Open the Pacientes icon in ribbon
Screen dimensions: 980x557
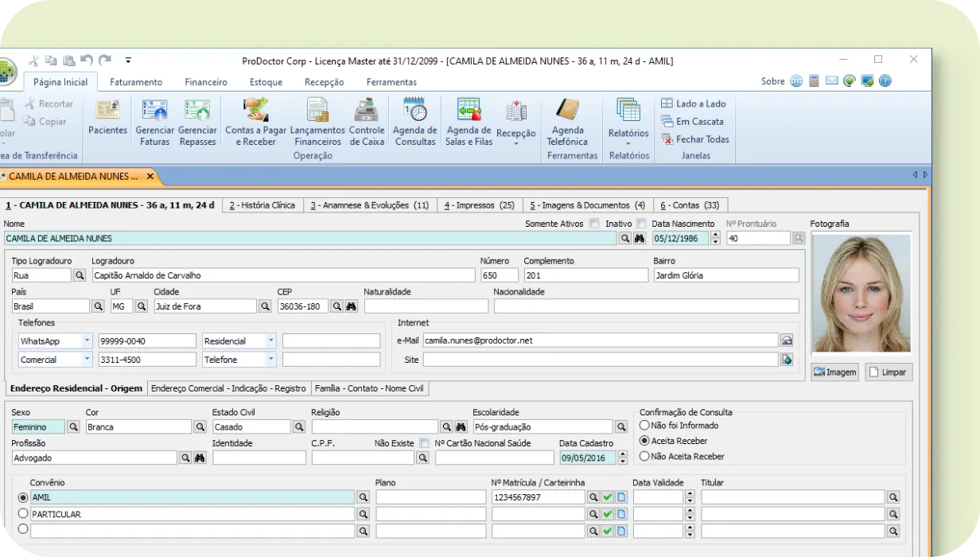pyautogui.click(x=107, y=118)
